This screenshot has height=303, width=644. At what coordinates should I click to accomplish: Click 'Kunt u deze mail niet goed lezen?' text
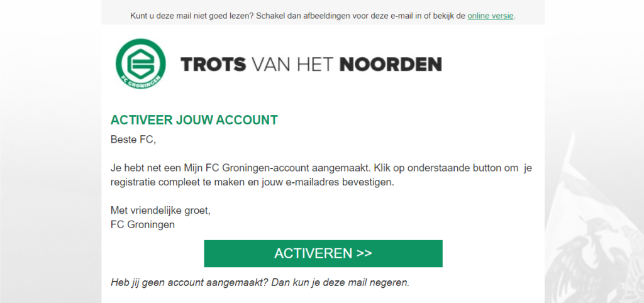click(192, 16)
